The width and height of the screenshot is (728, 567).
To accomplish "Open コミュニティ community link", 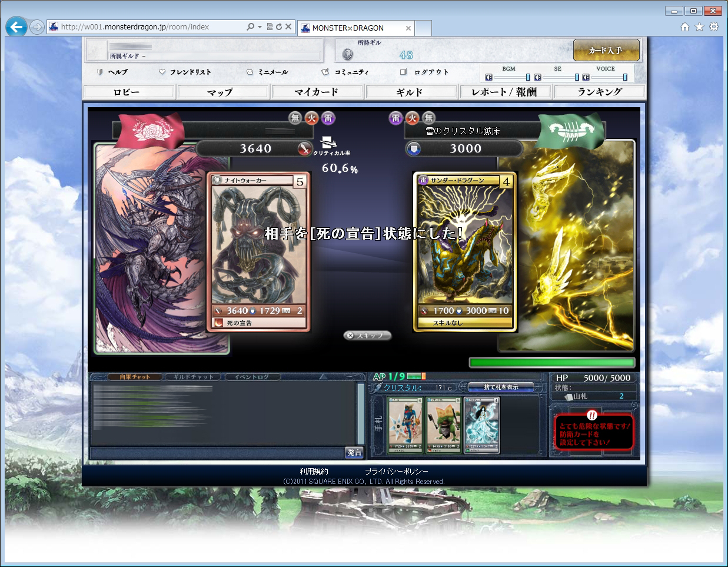I will [345, 72].
